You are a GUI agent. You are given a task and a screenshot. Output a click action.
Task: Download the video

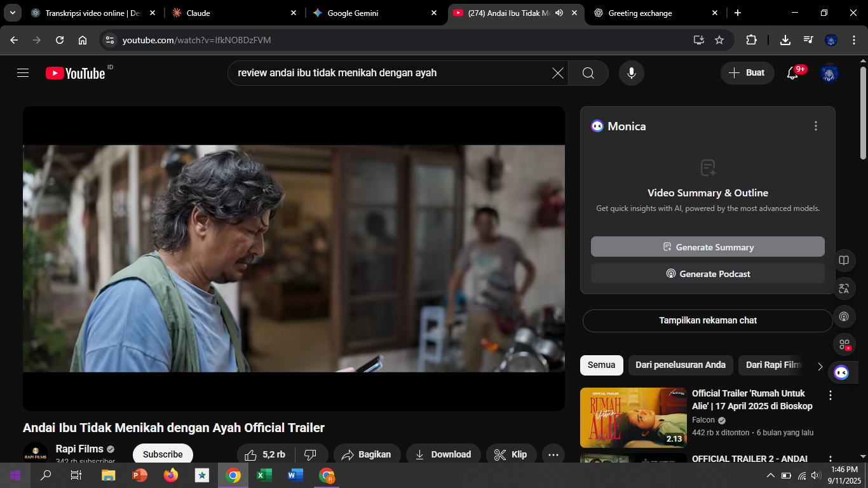pyautogui.click(x=444, y=454)
